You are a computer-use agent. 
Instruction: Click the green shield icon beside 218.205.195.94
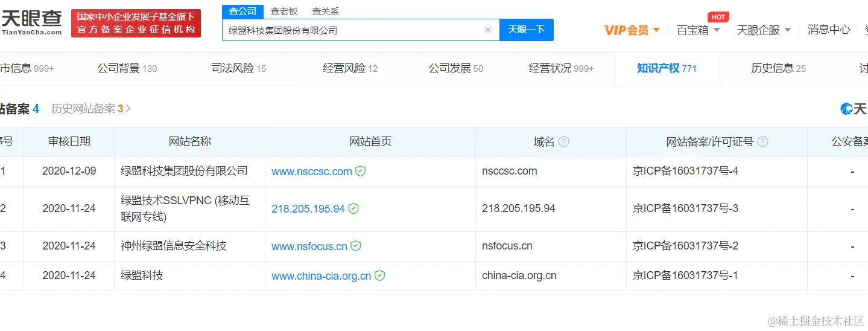(x=353, y=208)
